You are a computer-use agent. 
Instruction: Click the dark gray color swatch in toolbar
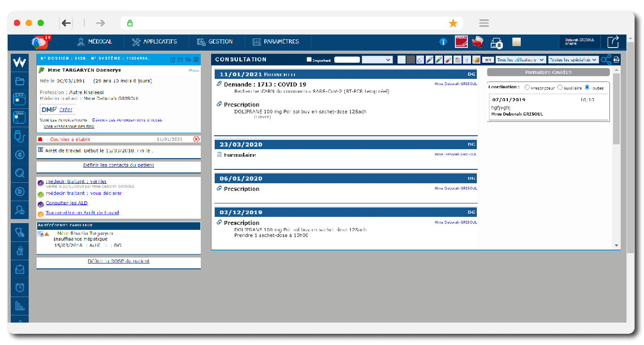point(411,60)
